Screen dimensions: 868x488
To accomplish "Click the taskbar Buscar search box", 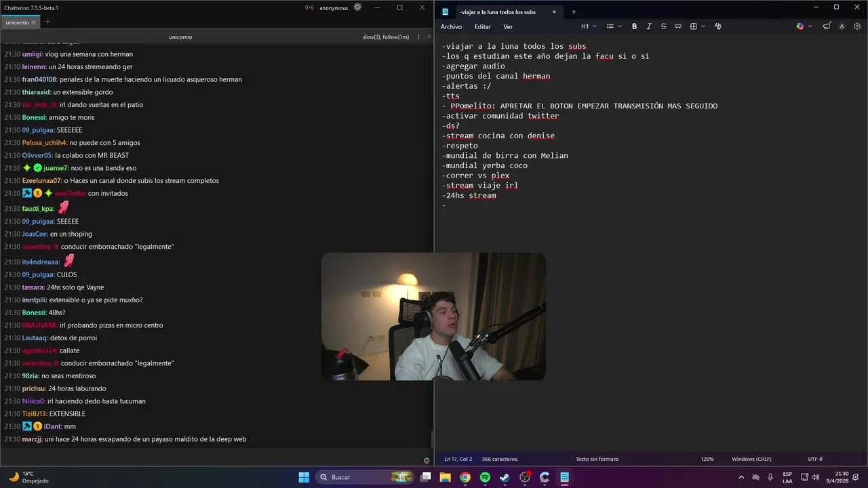I will coord(365,477).
